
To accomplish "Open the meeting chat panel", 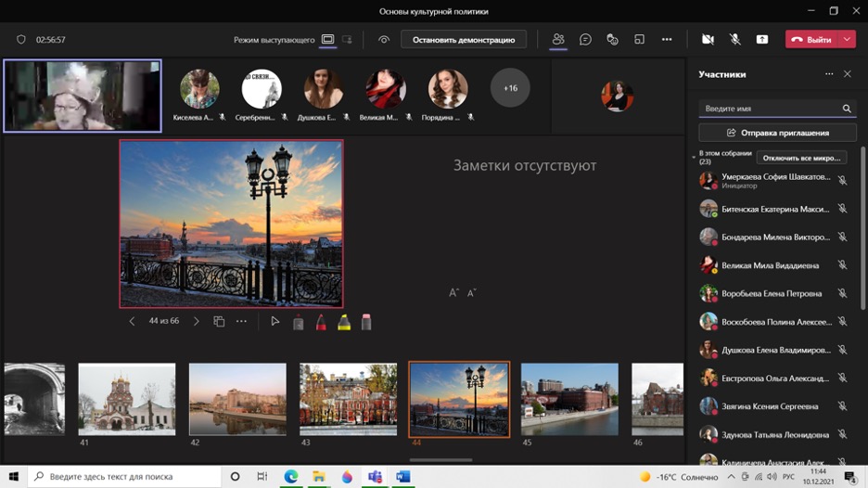I will [x=585, y=40].
